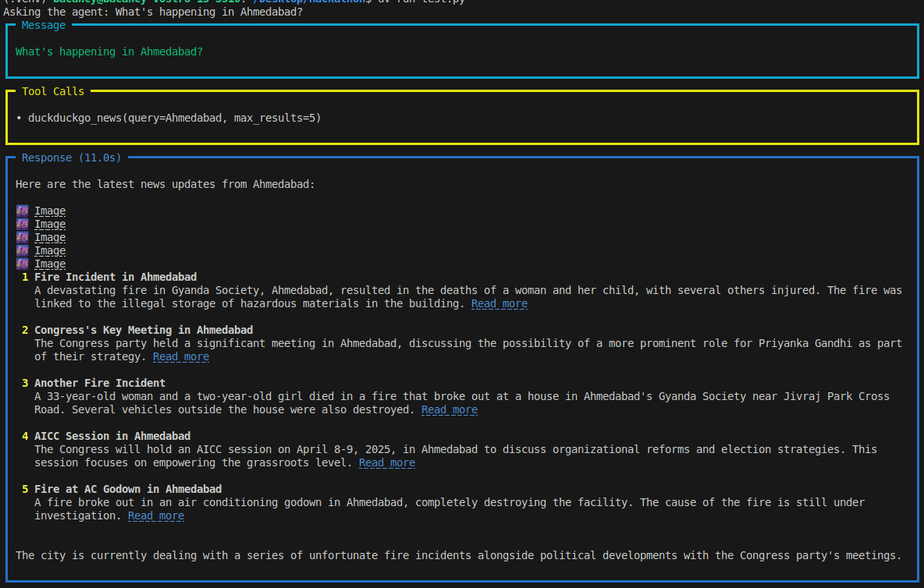924x588 pixels.
Task: Click the What's happening in Ahmedabad message text
Action: pyautogui.click(x=108, y=51)
